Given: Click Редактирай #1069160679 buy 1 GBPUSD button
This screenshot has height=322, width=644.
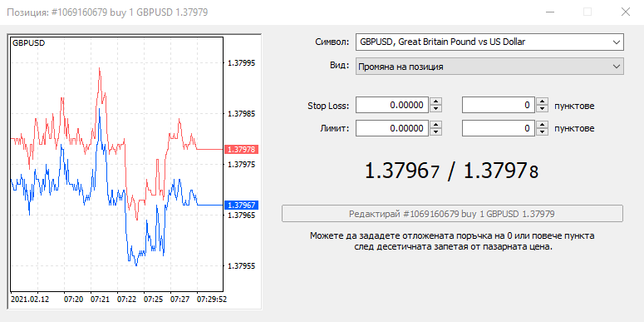Looking at the screenshot, I should tap(452, 214).
